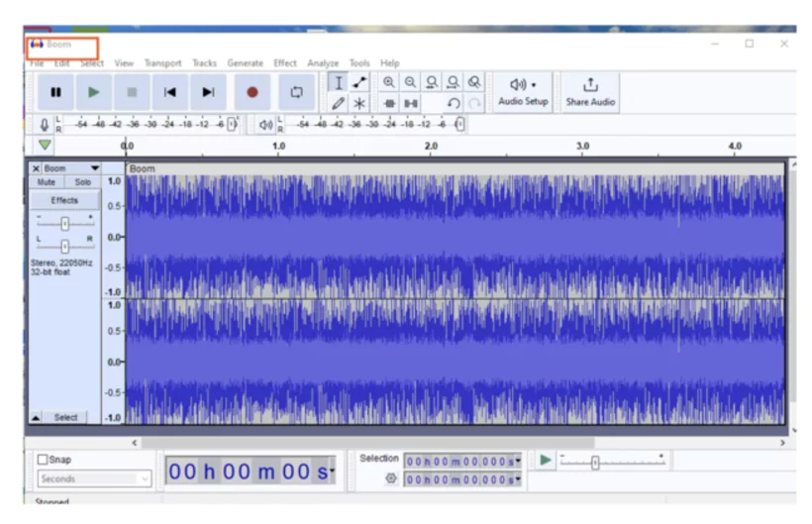Fit selection to width

click(432, 82)
